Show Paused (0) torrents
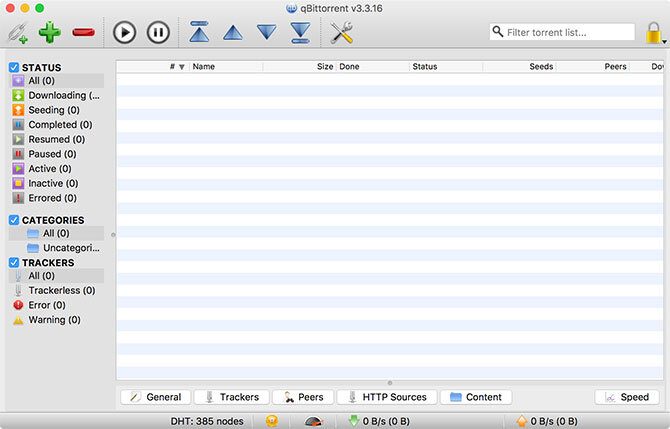This screenshot has height=429, width=670. [56, 154]
